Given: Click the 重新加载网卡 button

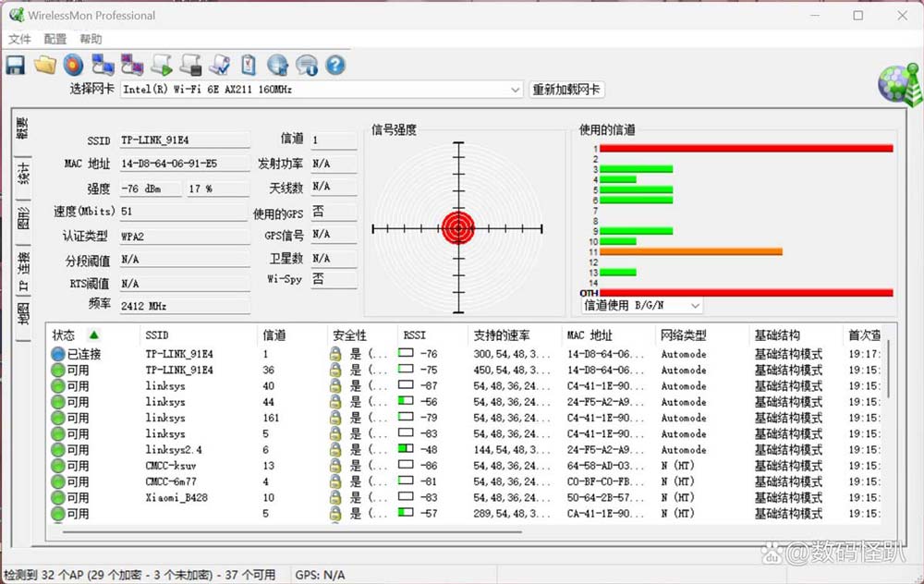Looking at the screenshot, I should pyautogui.click(x=566, y=90).
